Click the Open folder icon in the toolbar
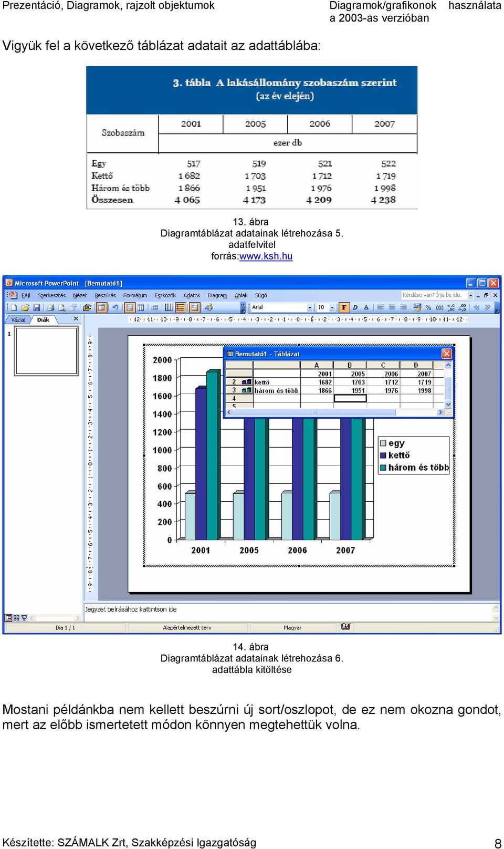504x849 pixels. coord(25,308)
